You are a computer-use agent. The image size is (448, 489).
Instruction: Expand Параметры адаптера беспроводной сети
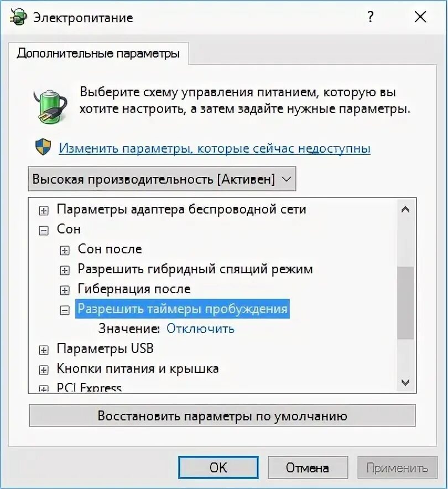pos(44,211)
